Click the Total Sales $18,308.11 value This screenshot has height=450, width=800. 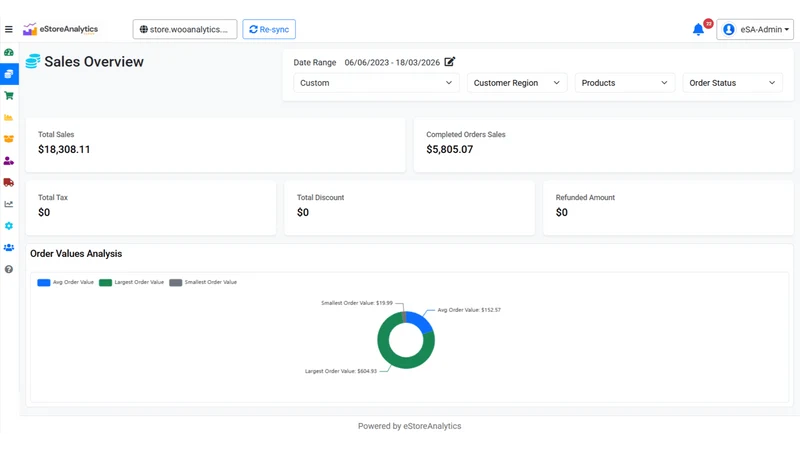point(64,149)
